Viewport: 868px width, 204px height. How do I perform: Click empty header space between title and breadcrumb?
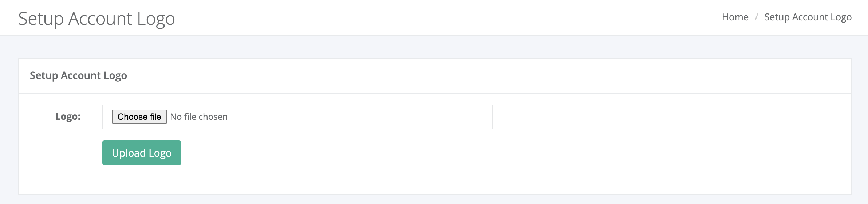coord(448,18)
